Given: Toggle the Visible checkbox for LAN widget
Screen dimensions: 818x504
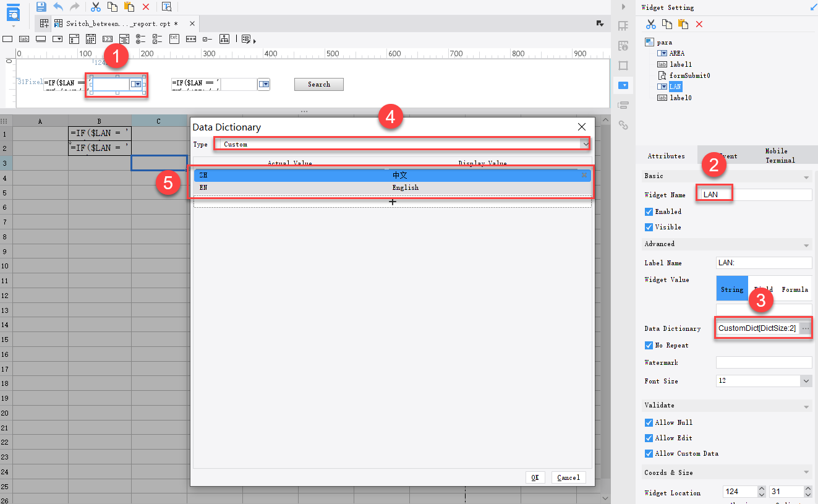Looking at the screenshot, I should coord(649,227).
